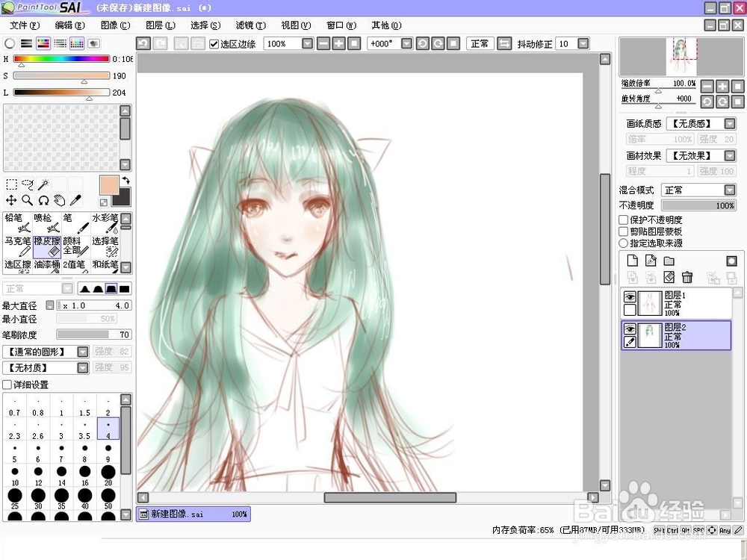The image size is (747, 560).
Task: Select brush size 20 preset
Action: coord(108,476)
